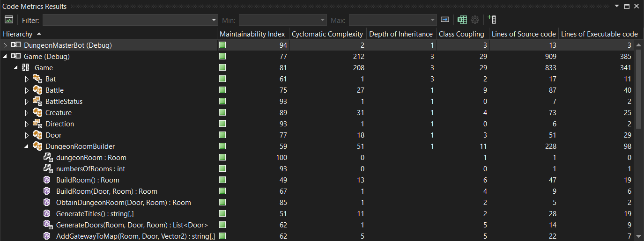Click the DungeonMasterBot project icon
The height and width of the screenshot is (241, 644).
pyautogui.click(x=16, y=45)
